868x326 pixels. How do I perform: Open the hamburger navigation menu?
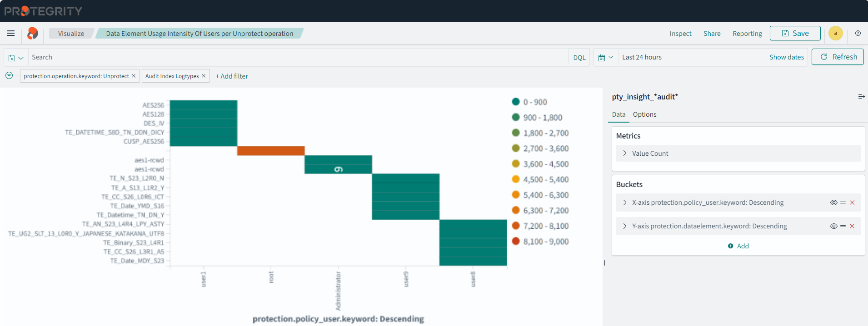[11, 33]
